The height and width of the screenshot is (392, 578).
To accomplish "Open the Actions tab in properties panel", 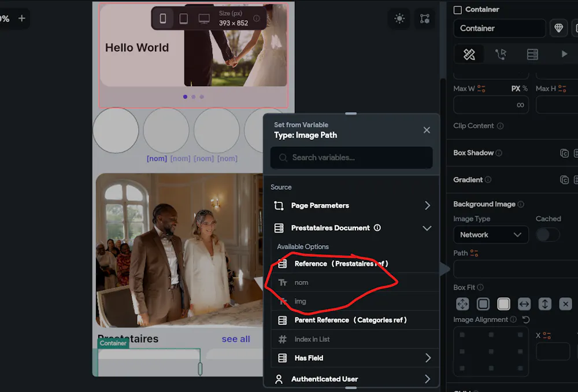I will [x=501, y=54].
